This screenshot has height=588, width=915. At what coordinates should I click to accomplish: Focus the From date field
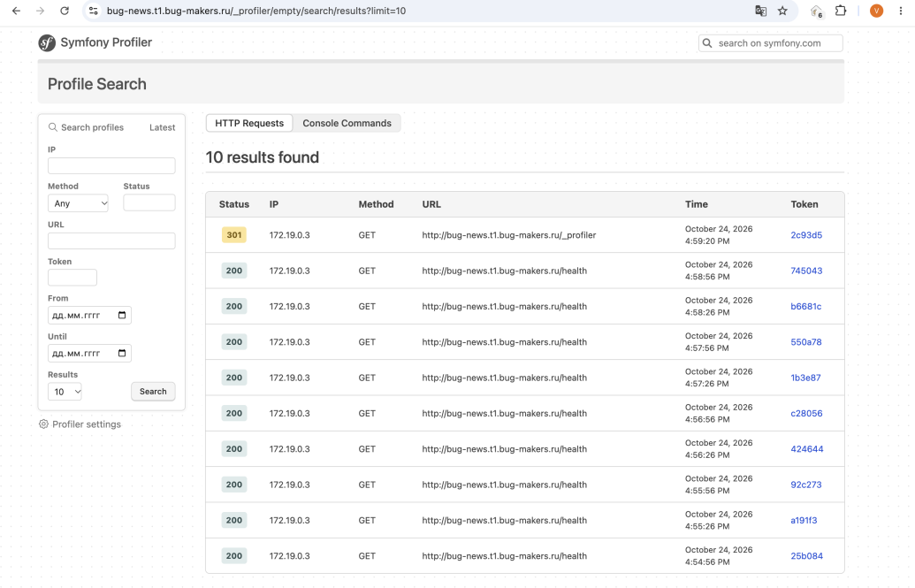coord(89,316)
